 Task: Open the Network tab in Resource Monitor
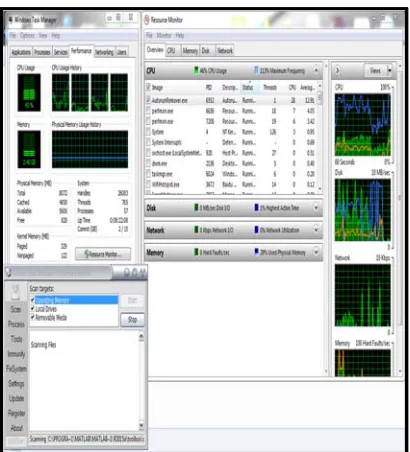(225, 51)
